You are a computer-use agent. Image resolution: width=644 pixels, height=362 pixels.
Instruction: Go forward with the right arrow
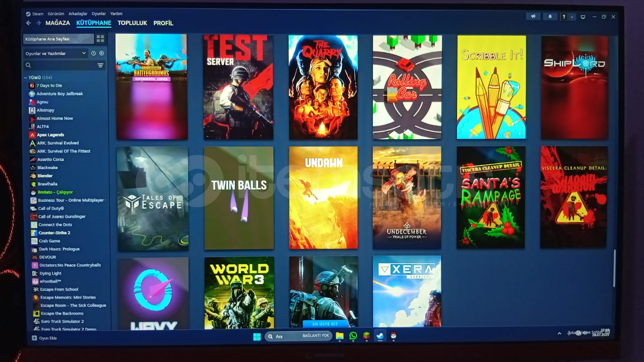[x=38, y=23]
